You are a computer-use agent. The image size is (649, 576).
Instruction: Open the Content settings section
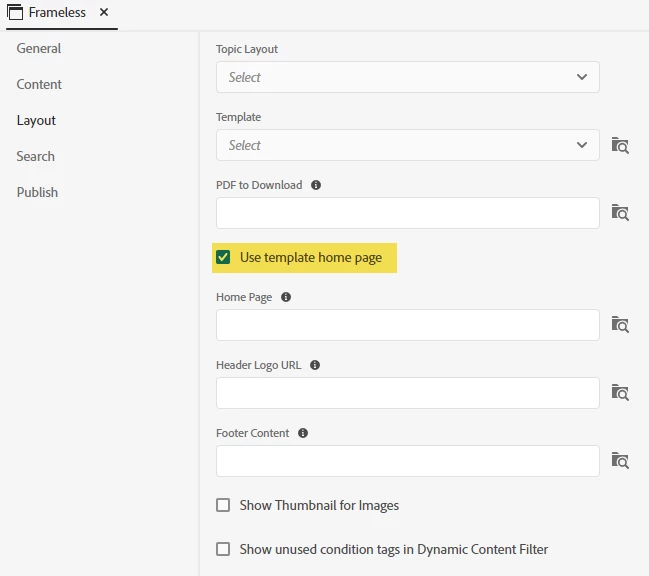[x=39, y=84]
